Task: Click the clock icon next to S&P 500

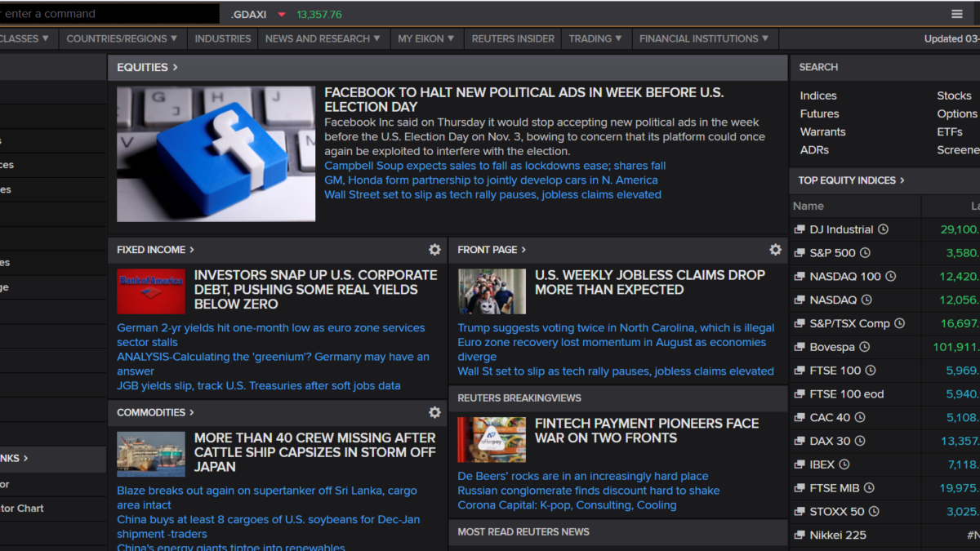Action: pos(865,253)
